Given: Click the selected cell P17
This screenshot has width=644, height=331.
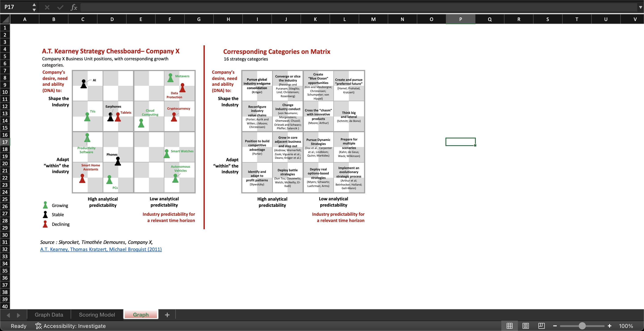Looking at the screenshot, I should click(x=460, y=142).
